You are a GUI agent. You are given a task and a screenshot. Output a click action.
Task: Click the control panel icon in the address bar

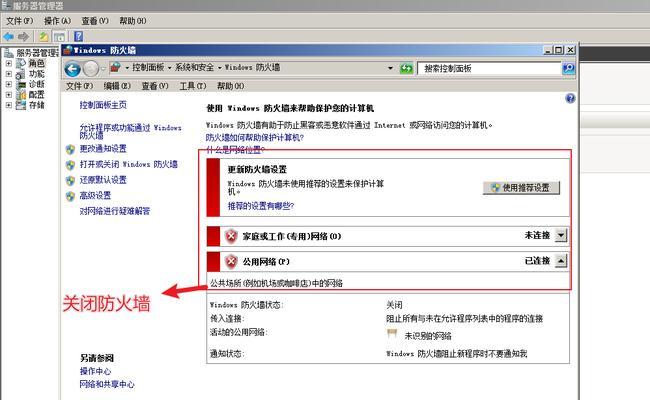(116, 67)
